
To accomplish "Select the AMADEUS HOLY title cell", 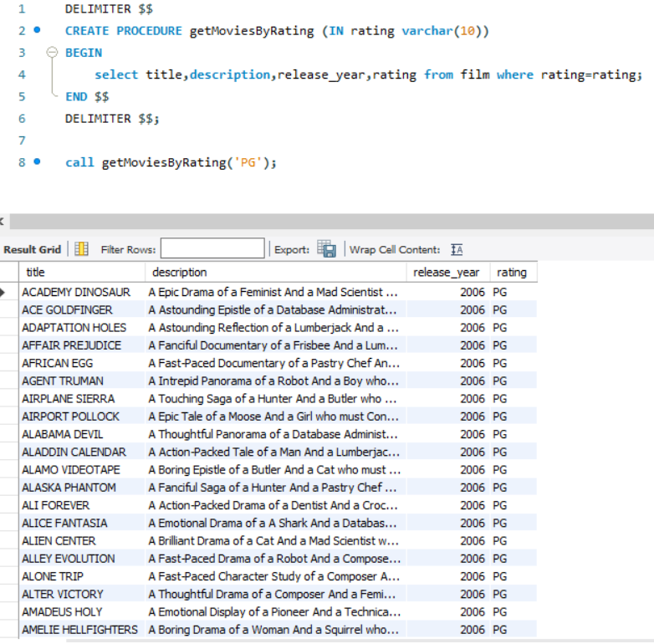I will (x=82, y=612).
